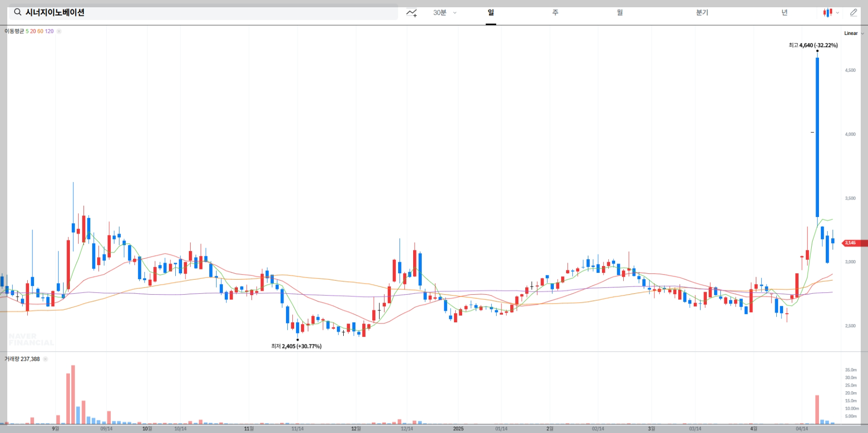Click the candlestick chart type icon

828,13
